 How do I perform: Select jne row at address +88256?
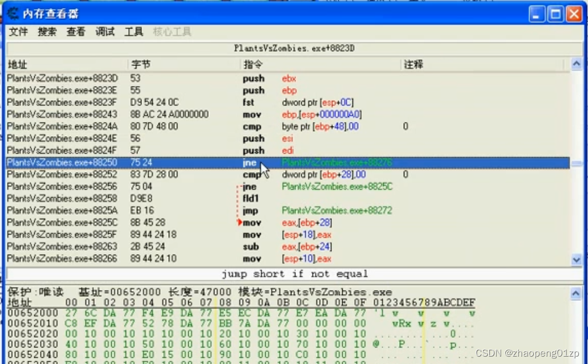click(x=288, y=186)
